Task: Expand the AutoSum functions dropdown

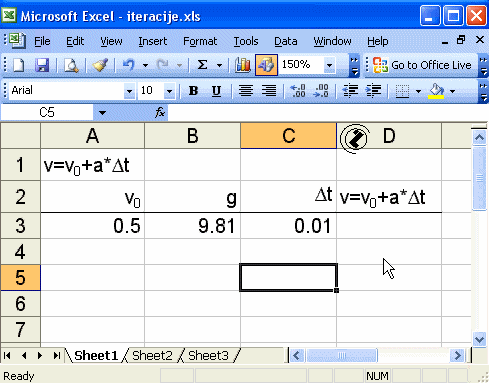Action: click(x=219, y=65)
